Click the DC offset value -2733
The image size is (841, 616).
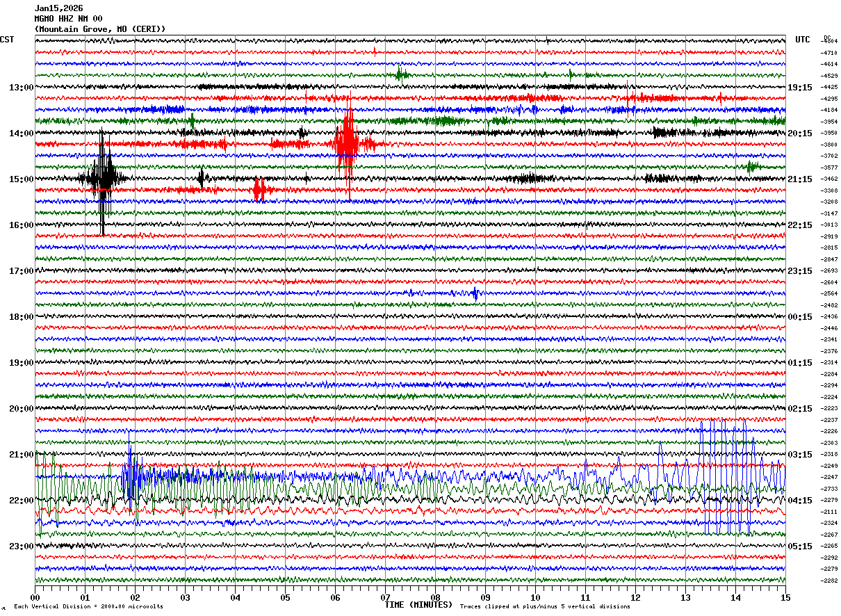(830, 489)
